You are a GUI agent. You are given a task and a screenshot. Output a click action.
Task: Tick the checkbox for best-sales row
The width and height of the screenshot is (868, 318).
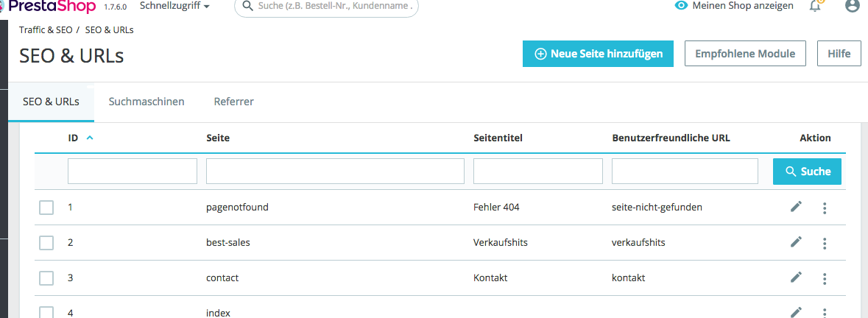point(46,243)
